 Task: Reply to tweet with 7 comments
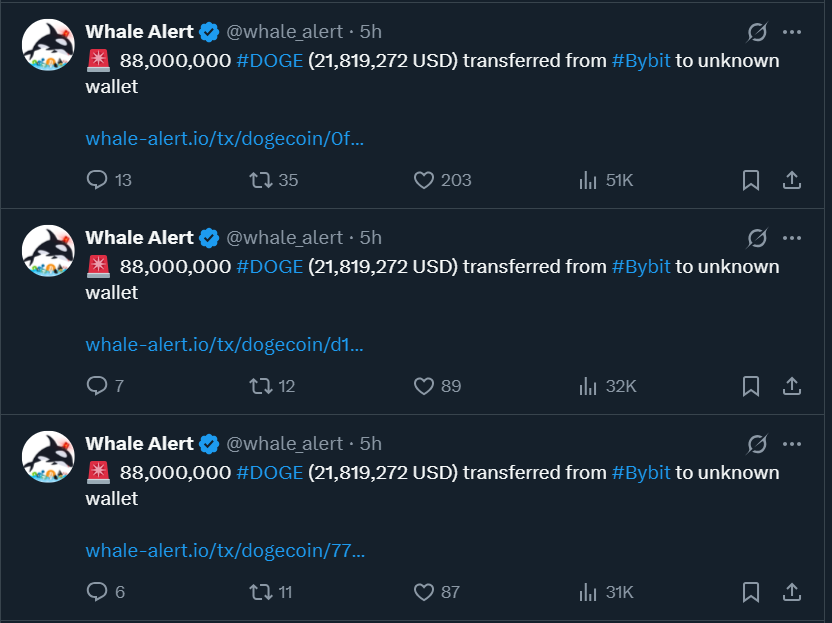98,386
